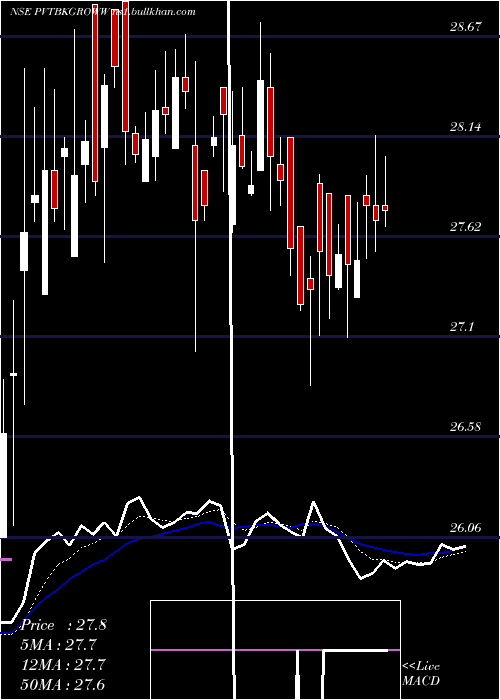This screenshot has width=500, height=700.
Task: Click the 27.62 price axis label
Action: pos(466,227)
